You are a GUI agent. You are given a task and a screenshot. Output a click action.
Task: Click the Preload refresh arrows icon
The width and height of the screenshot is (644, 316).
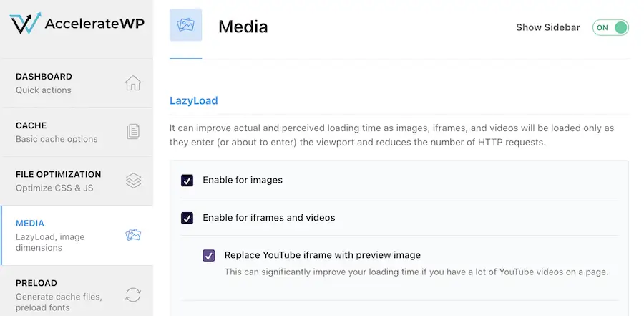pos(133,295)
